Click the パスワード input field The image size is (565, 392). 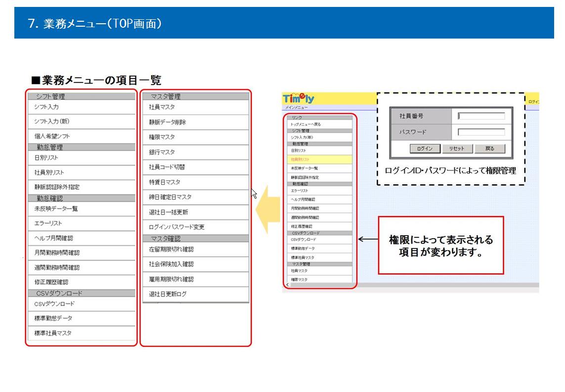click(481, 132)
